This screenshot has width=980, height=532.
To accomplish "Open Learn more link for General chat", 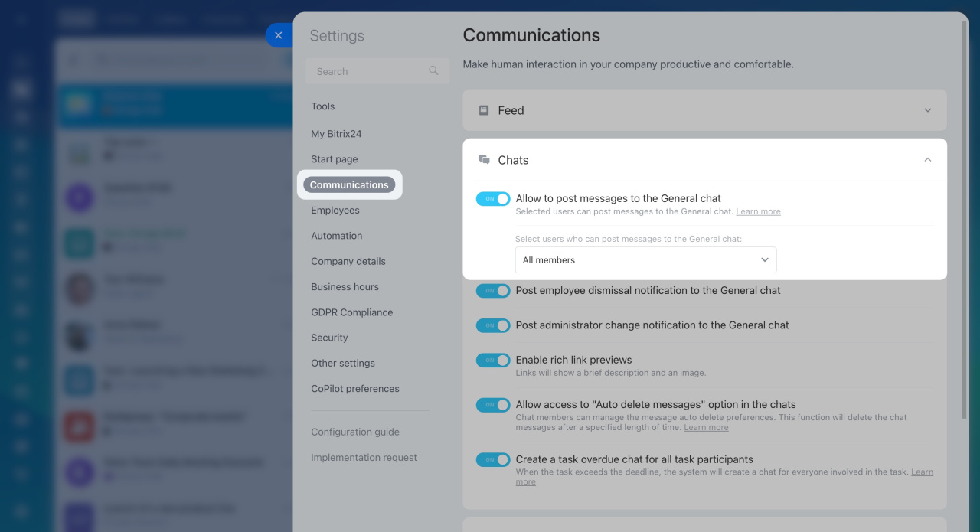I will coord(758,212).
